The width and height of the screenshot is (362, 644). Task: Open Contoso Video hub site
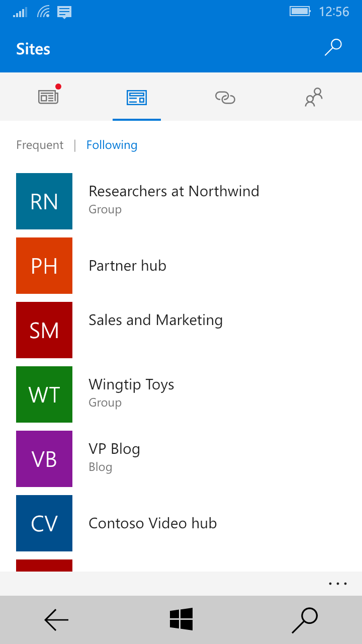152,523
